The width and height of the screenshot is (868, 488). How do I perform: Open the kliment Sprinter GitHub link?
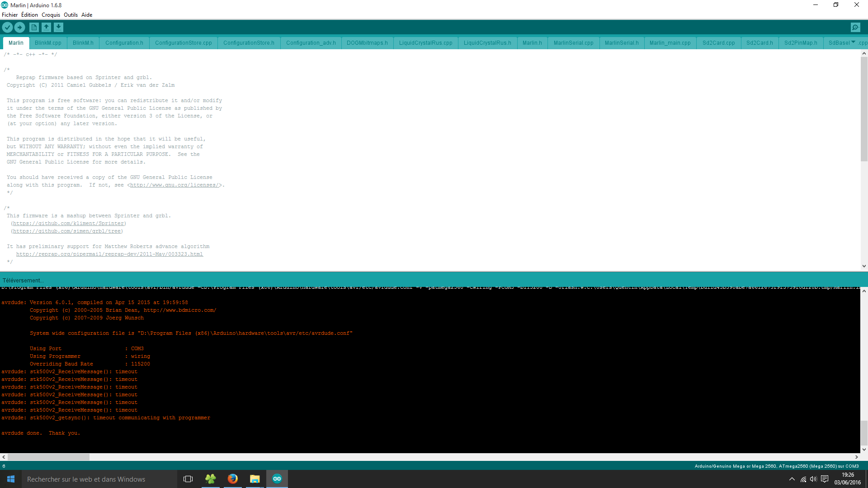click(x=68, y=224)
